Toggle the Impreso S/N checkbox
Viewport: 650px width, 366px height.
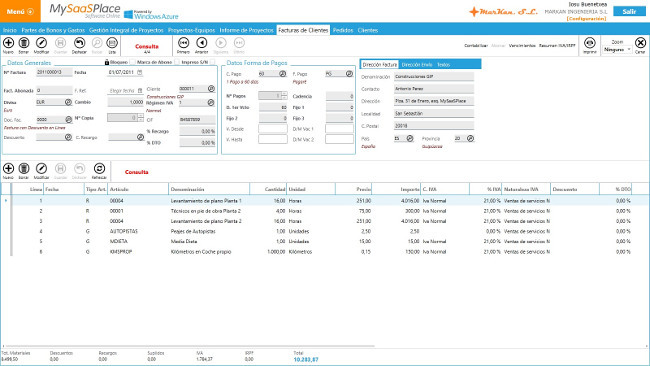213,62
